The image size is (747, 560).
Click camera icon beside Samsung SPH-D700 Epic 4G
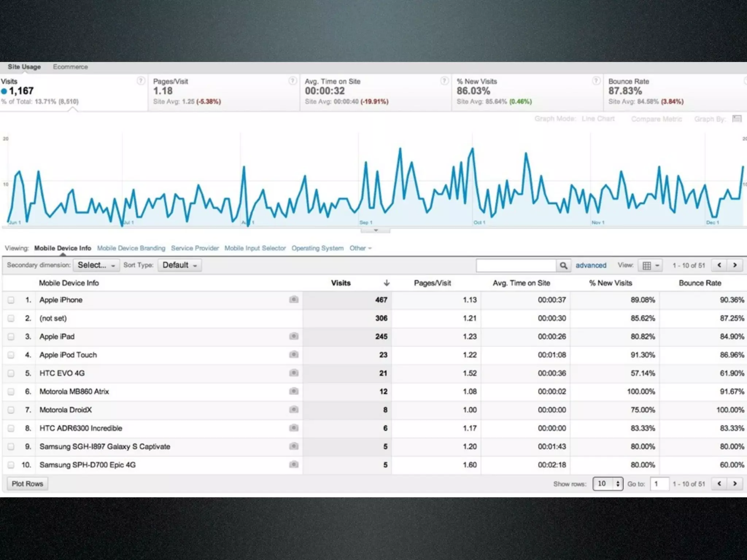click(x=294, y=464)
